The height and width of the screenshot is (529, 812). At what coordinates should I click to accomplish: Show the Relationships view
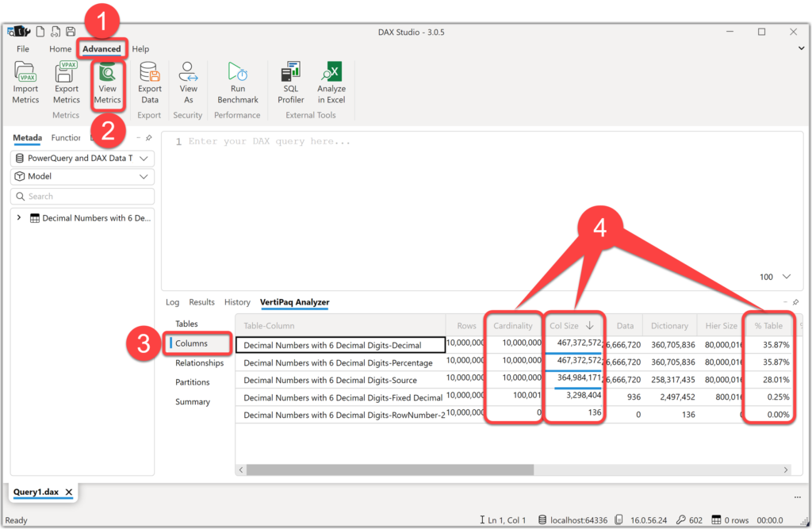pyautogui.click(x=199, y=362)
